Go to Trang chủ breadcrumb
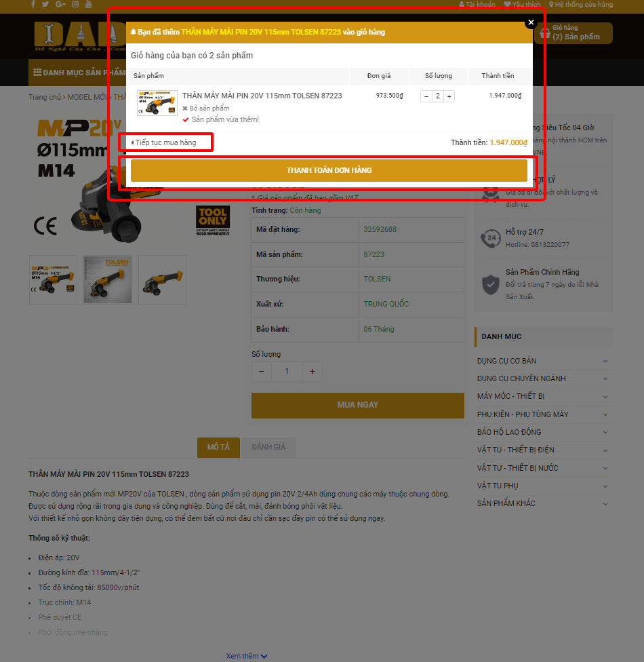This screenshot has width=644, height=662. (x=45, y=97)
